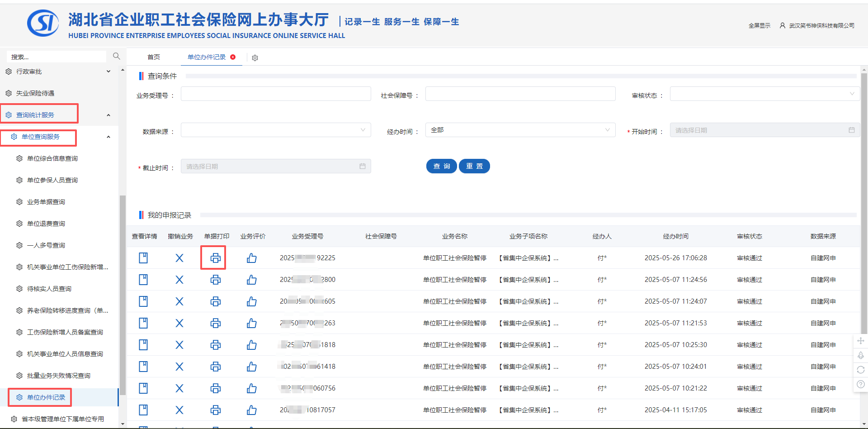This screenshot has width=868, height=429.
Task: Click the 截止时间 date field
Action: [276, 167]
